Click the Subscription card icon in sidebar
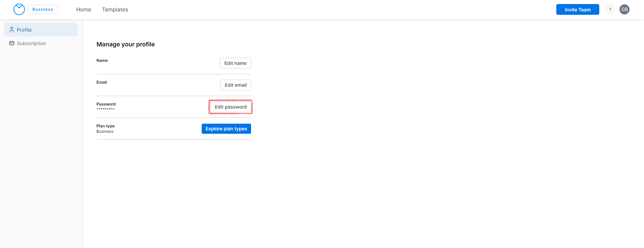 [x=12, y=43]
